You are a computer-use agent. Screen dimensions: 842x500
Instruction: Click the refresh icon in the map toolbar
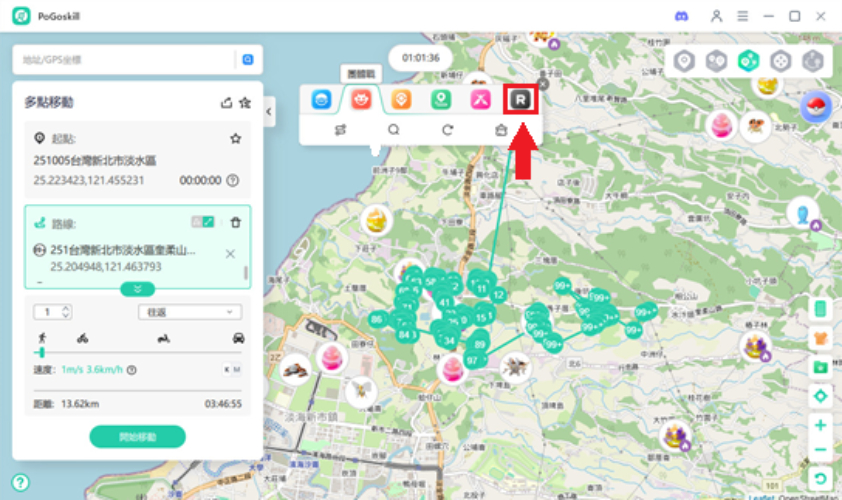coord(448,130)
